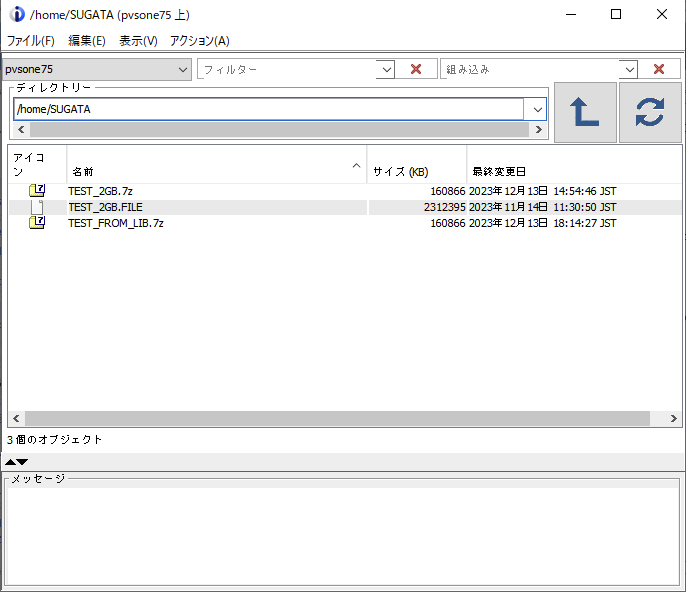686x592 pixels.
Task: Clear the filter with its red X
Action: pos(416,69)
